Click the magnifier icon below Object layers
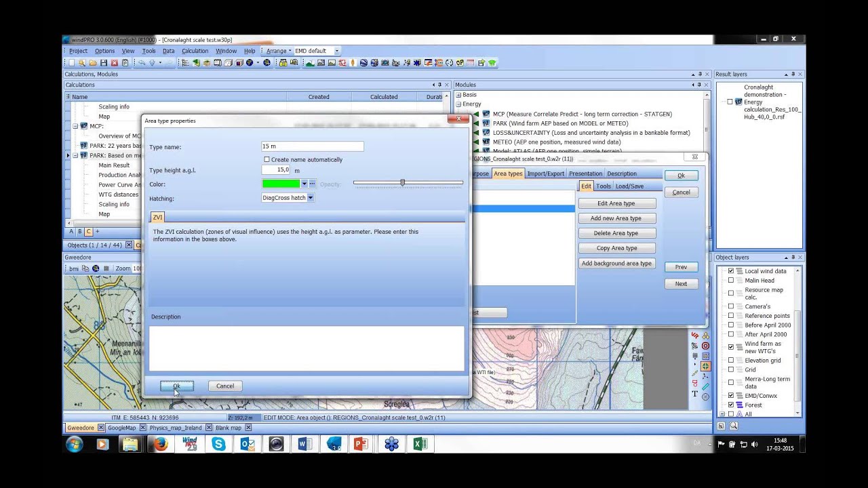This screenshot has width=868, height=488. coord(733,426)
